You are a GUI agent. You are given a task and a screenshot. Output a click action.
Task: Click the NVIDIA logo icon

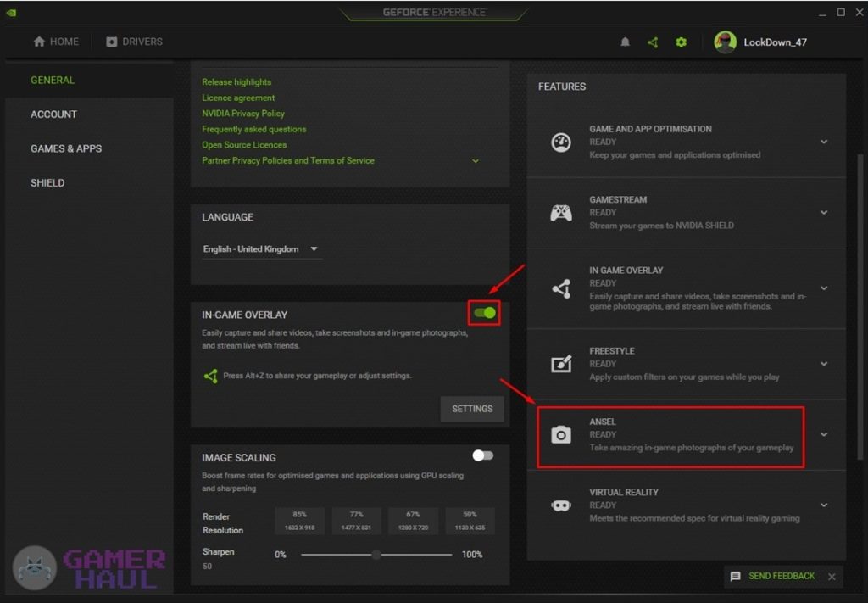[11, 12]
